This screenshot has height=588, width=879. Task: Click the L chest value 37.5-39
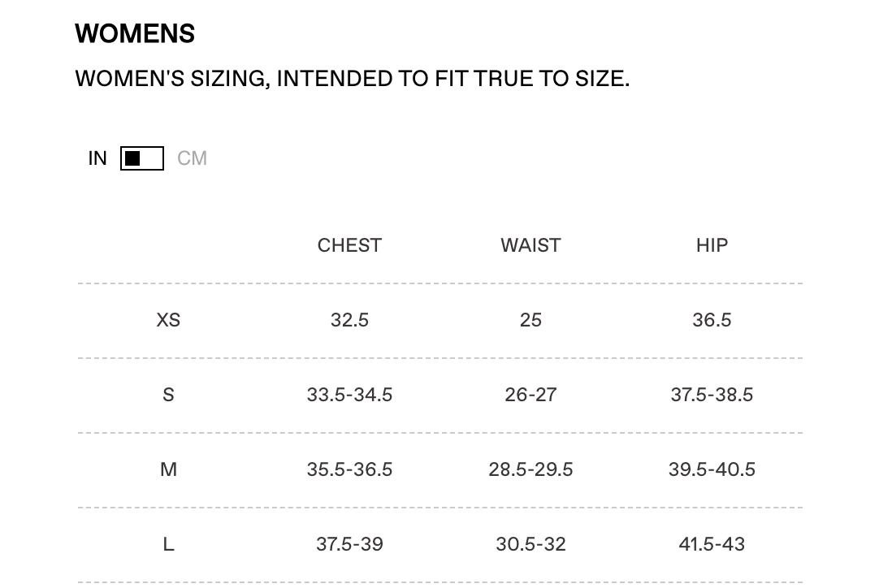pos(349,544)
